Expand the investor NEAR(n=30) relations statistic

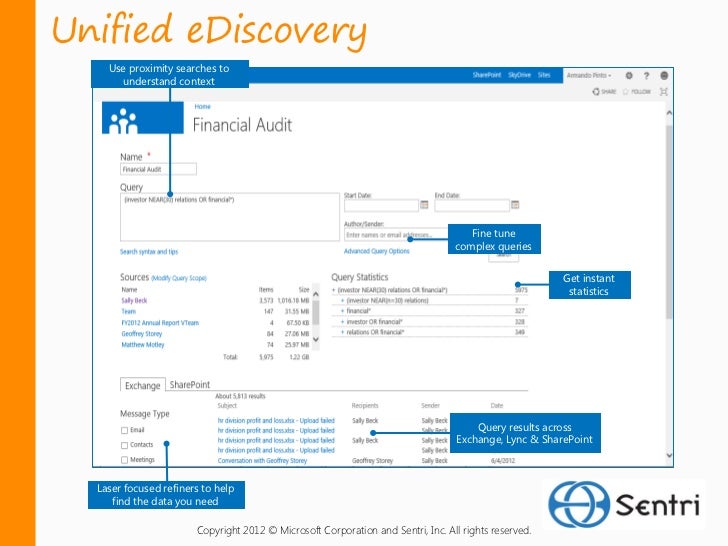pyautogui.click(x=343, y=301)
